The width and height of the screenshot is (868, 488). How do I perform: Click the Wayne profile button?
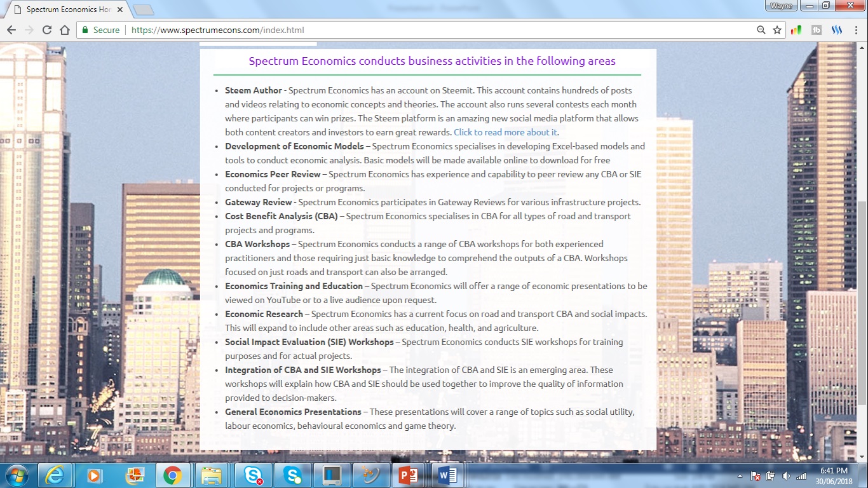coord(781,6)
